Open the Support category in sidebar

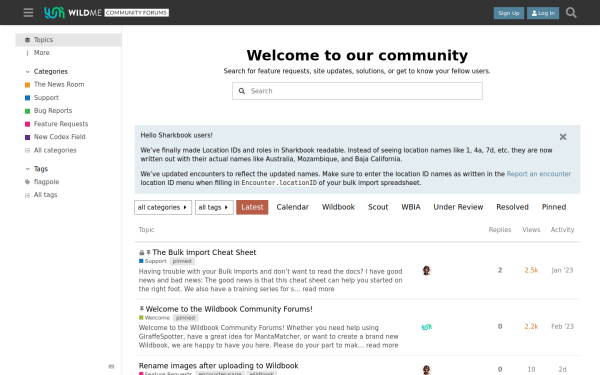tap(46, 98)
